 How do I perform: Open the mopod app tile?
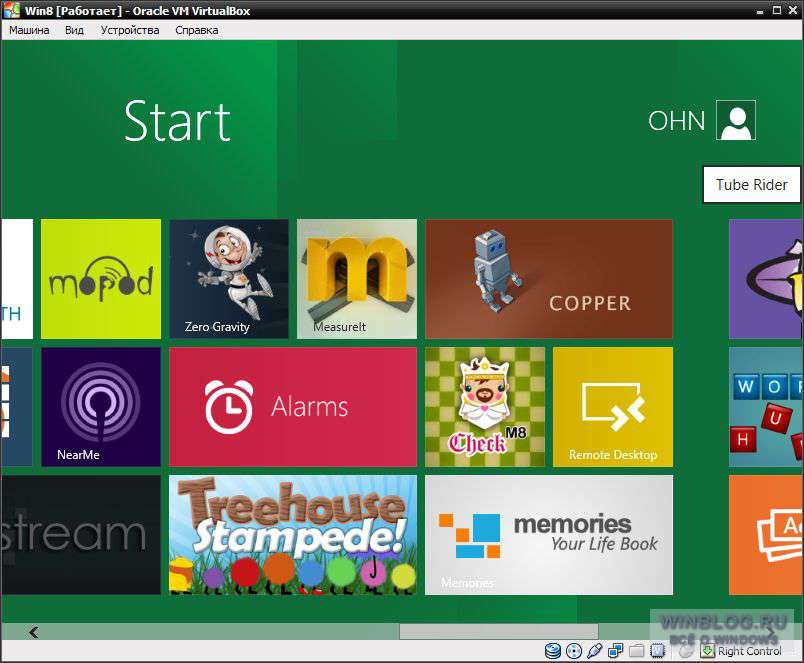100,279
